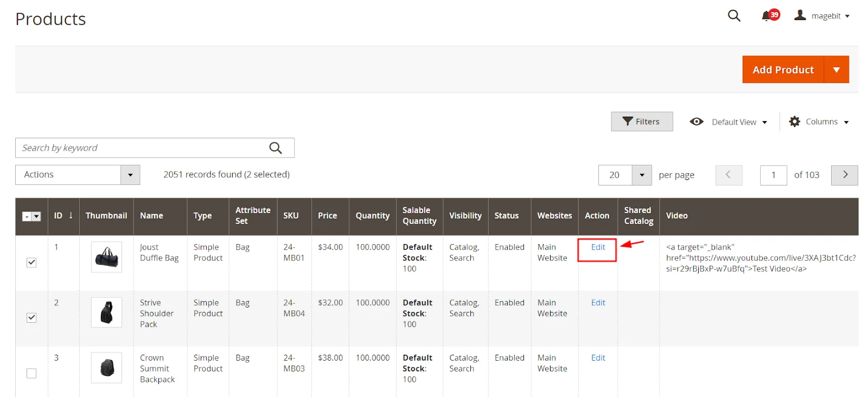The width and height of the screenshot is (868, 397).
Task: Open the notifications bell icon
Action: tap(767, 16)
